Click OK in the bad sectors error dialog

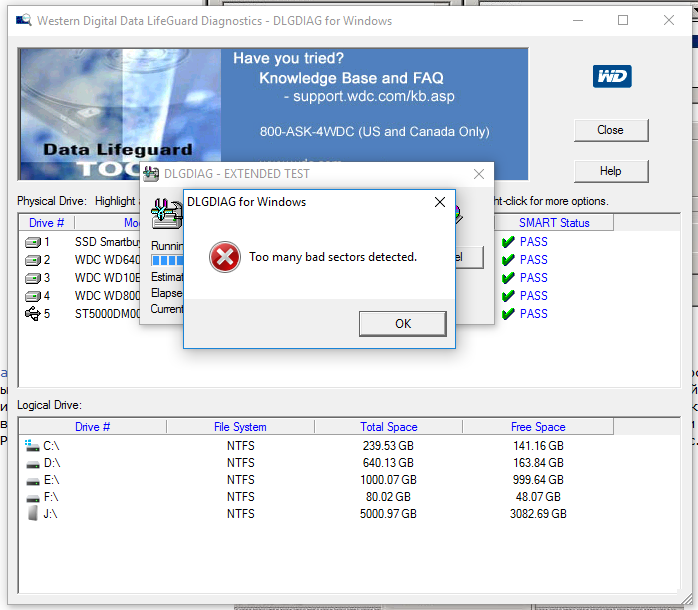[x=402, y=324]
